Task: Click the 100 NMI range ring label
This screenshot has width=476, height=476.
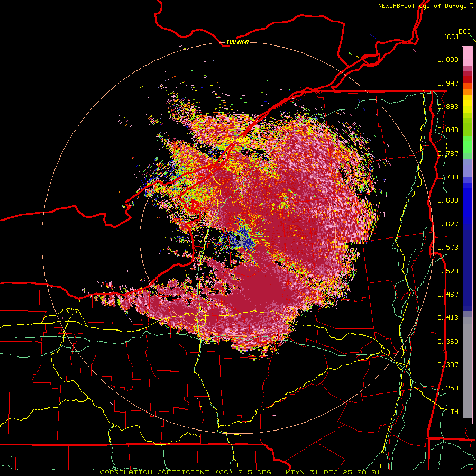Action: (x=237, y=42)
